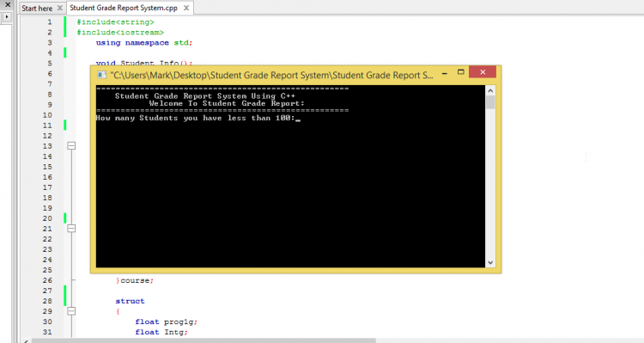Close the Start here tab
The height and width of the screenshot is (343, 644).
click(x=59, y=9)
